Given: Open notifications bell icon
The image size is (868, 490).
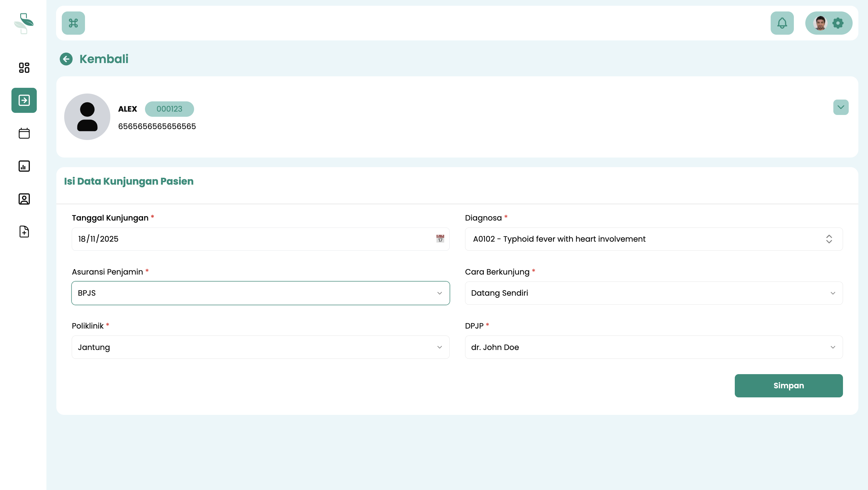Looking at the screenshot, I should 782,23.
